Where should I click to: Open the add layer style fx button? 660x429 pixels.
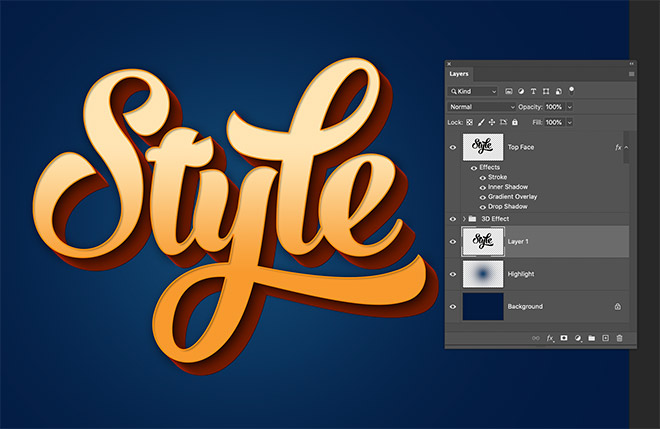tap(550, 338)
